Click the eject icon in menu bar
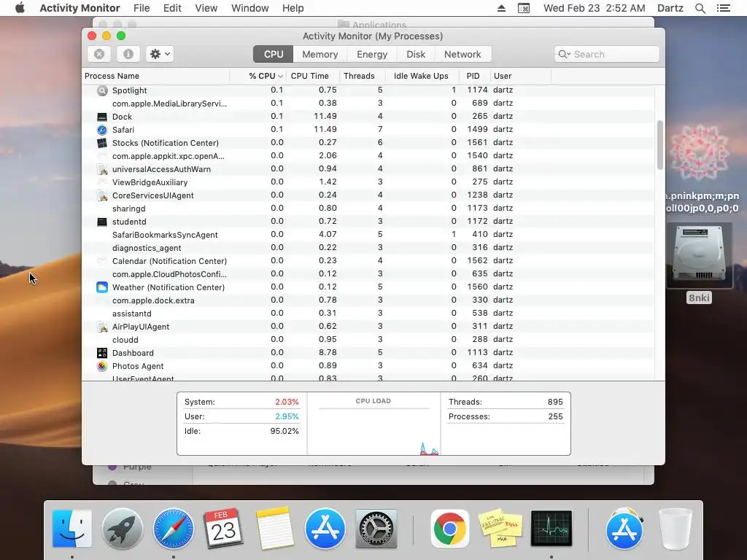The width and height of the screenshot is (747, 560). (x=501, y=8)
